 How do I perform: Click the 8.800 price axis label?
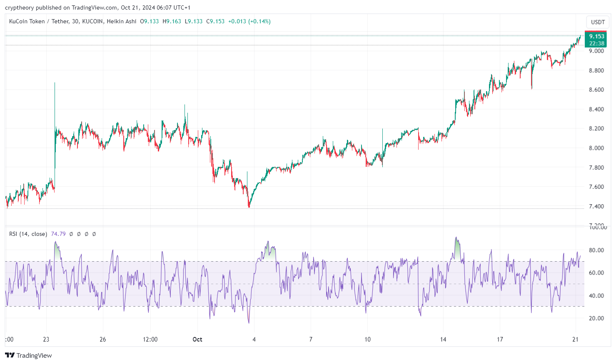click(x=596, y=70)
